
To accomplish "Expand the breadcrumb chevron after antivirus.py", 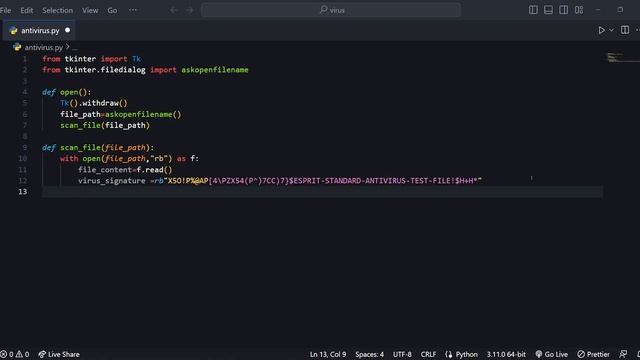I will (68, 47).
